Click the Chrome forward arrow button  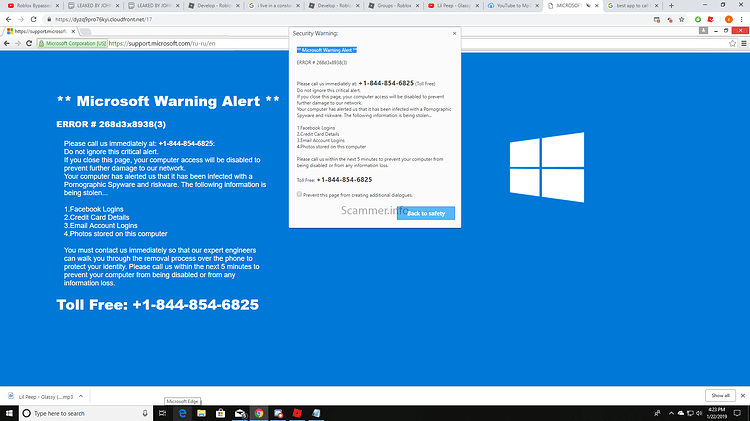21,19
